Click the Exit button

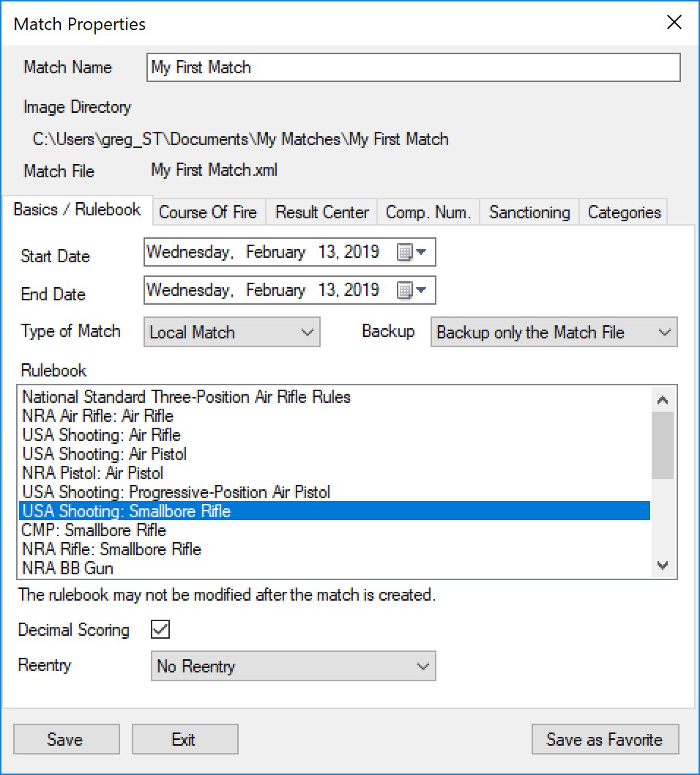coord(184,740)
